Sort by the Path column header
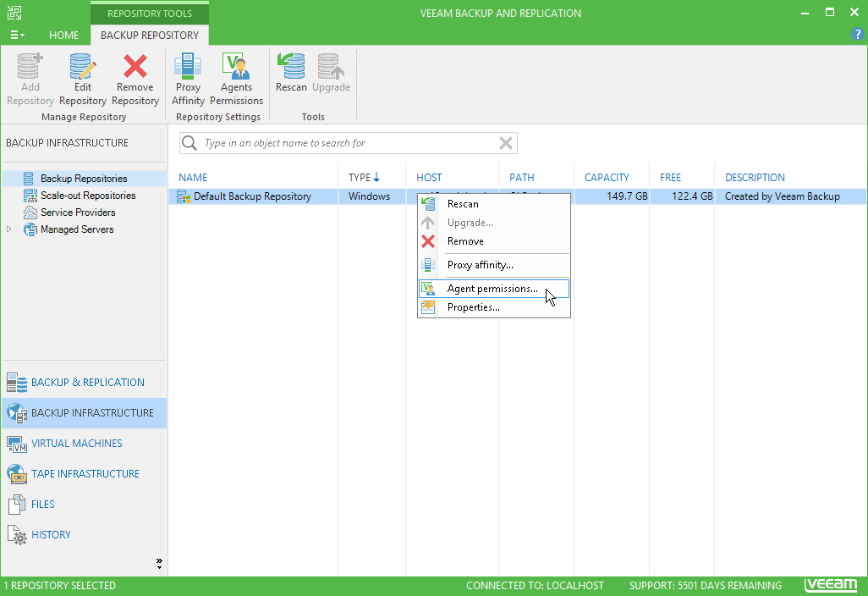This screenshot has height=596, width=868. (521, 177)
